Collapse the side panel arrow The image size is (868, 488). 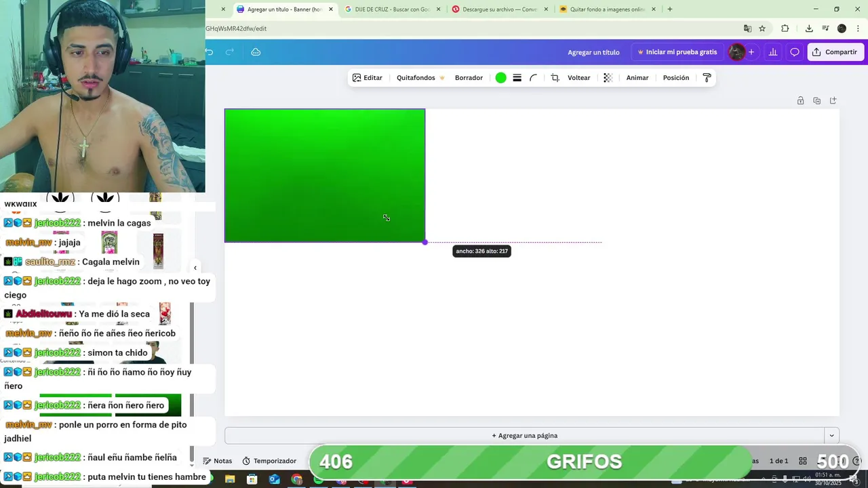coord(195,268)
